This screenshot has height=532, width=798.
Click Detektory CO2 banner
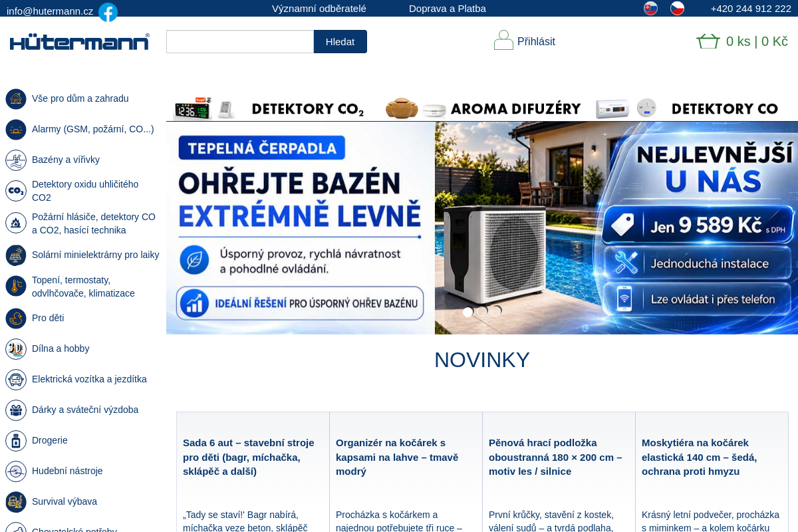tap(269, 108)
